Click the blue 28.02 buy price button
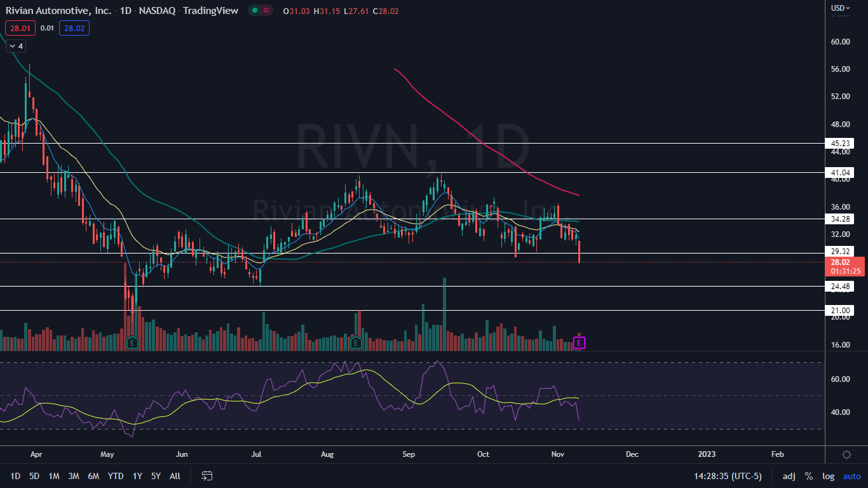The height and width of the screenshot is (488, 868). tap(74, 28)
